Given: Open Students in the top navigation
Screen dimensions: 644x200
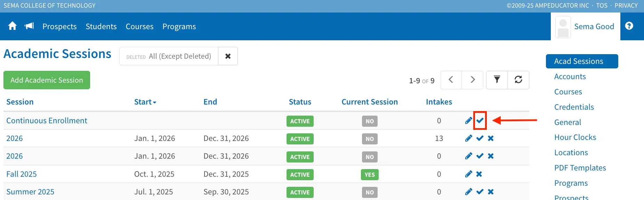Looking at the screenshot, I should [x=101, y=26].
